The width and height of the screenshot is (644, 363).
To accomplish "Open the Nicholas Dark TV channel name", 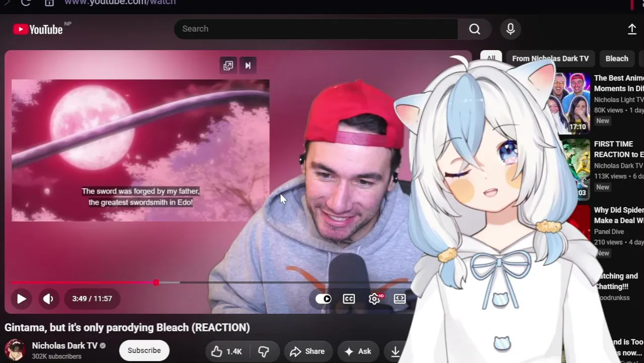I will pyautogui.click(x=65, y=345).
